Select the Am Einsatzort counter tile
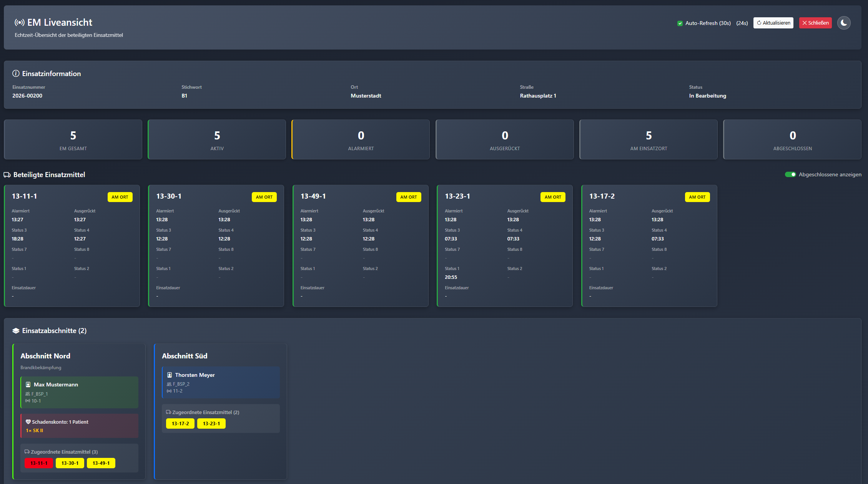The width and height of the screenshot is (868, 484). 649,140
